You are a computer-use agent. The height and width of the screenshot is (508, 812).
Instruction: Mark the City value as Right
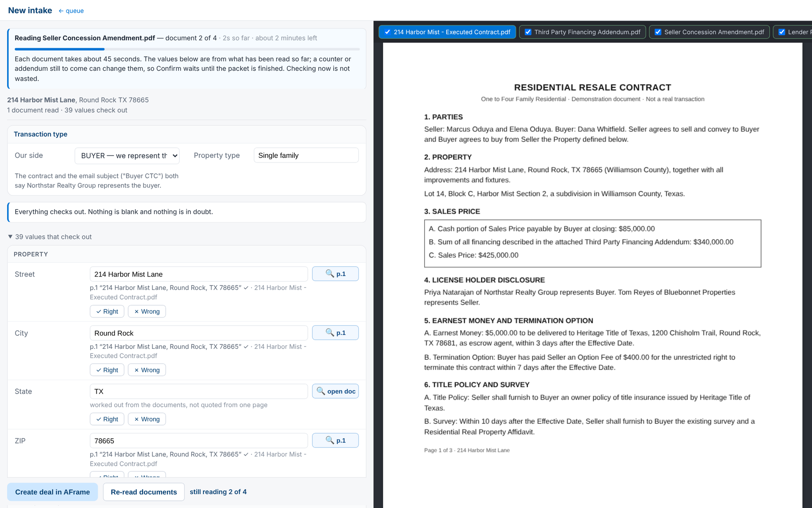(107, 370)
